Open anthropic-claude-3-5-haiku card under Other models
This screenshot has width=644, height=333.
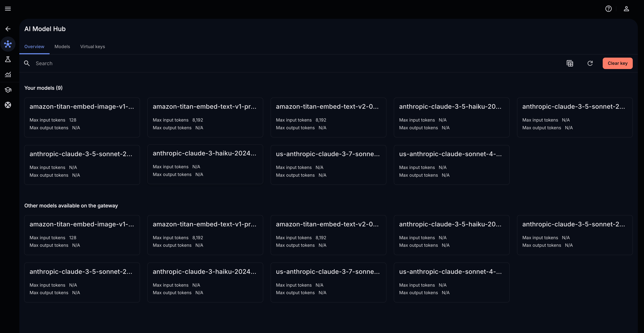click(x=452, y=235)
